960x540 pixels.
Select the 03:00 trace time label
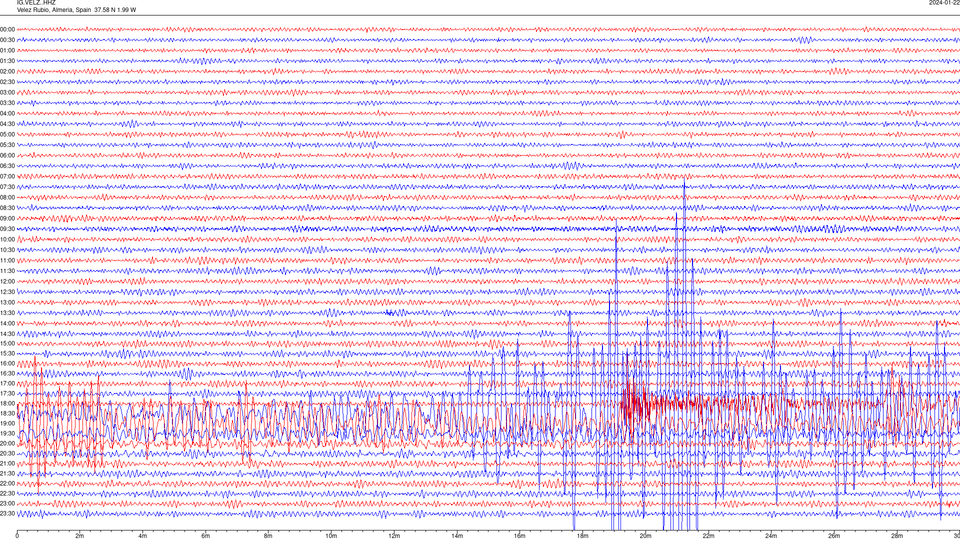7,92
